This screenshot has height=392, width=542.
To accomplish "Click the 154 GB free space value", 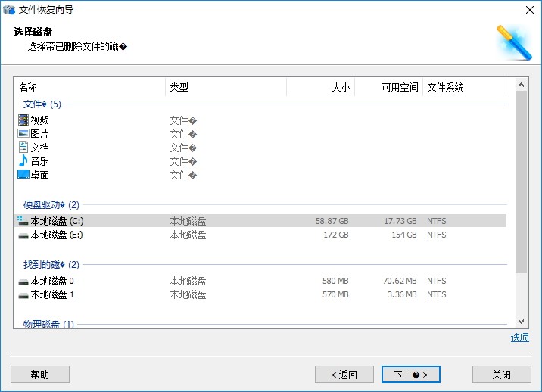I will 404,235.
